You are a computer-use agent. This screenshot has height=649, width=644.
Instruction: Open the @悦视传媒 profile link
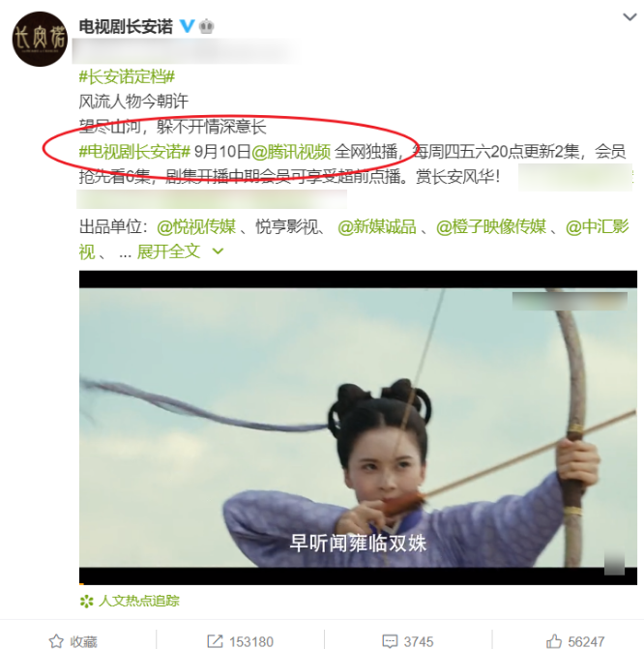(x=196, y=227)
